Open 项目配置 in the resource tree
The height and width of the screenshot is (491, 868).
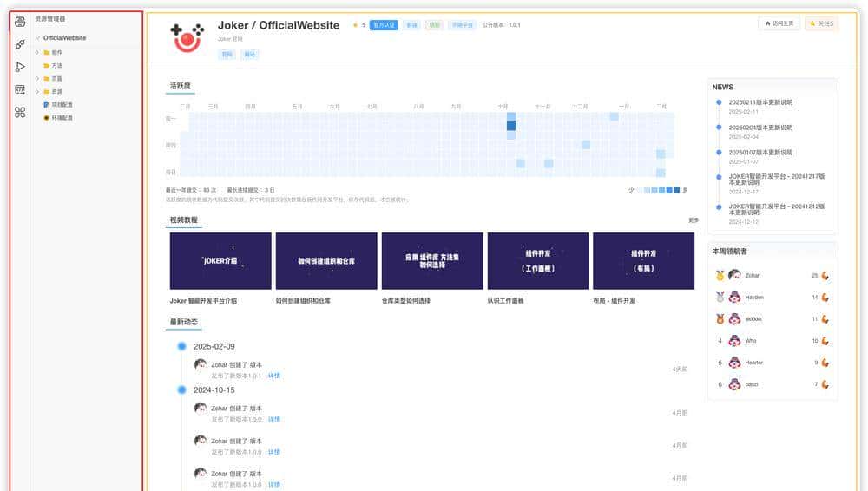click(62, 105)
